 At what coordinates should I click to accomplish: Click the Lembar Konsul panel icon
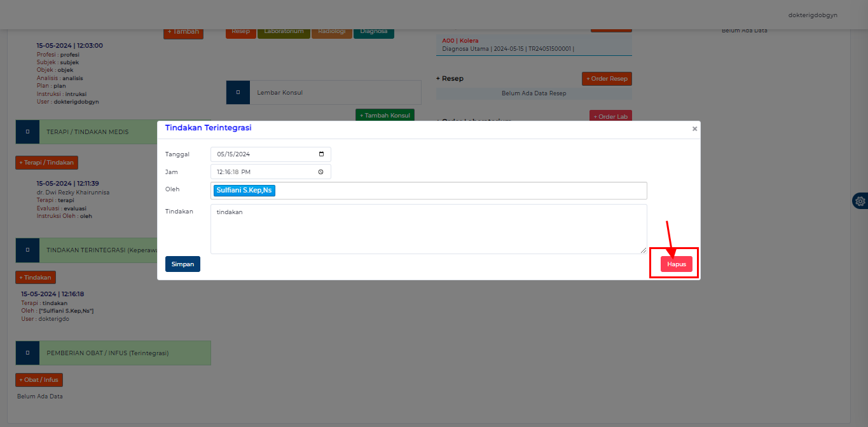click(237, 92)
